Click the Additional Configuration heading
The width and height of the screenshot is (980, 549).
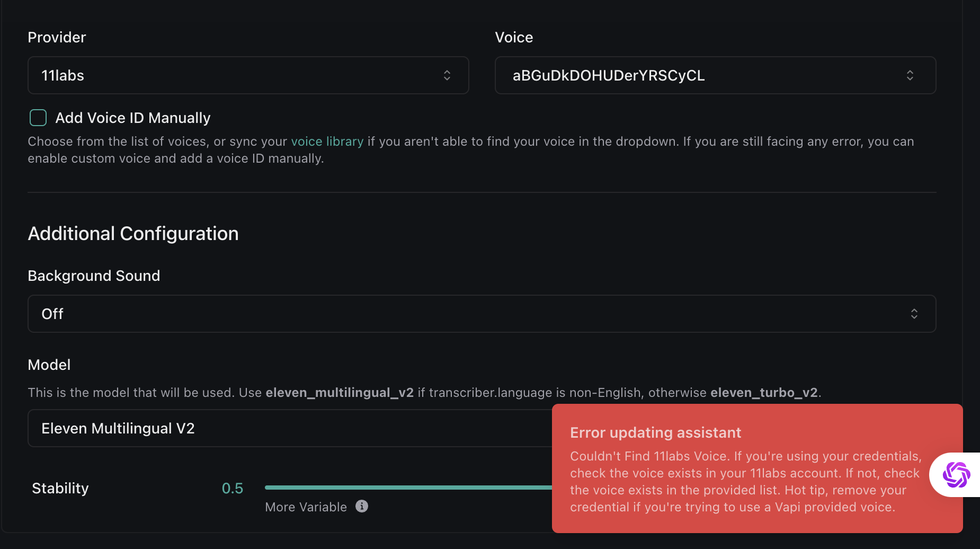tap(133, 234)
